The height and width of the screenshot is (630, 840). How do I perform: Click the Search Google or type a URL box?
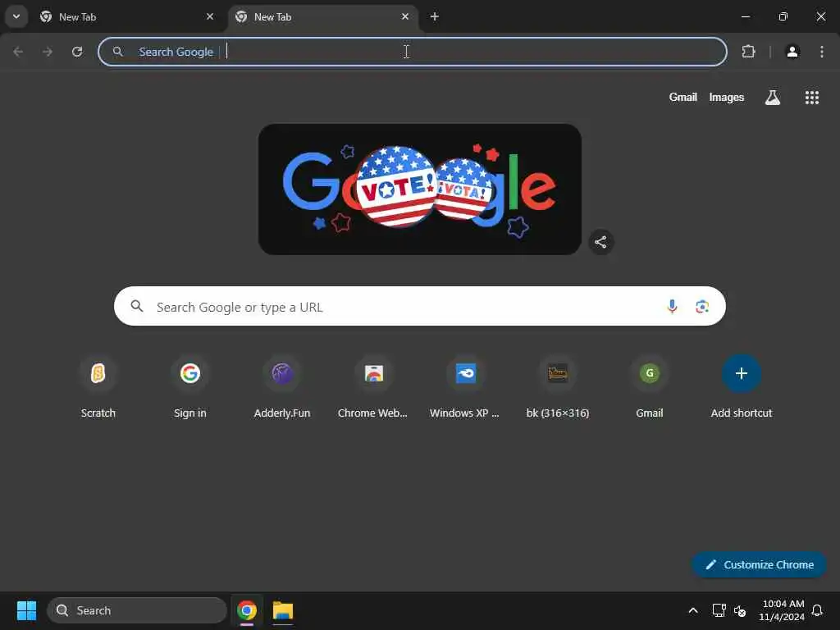tap(419, 306)
